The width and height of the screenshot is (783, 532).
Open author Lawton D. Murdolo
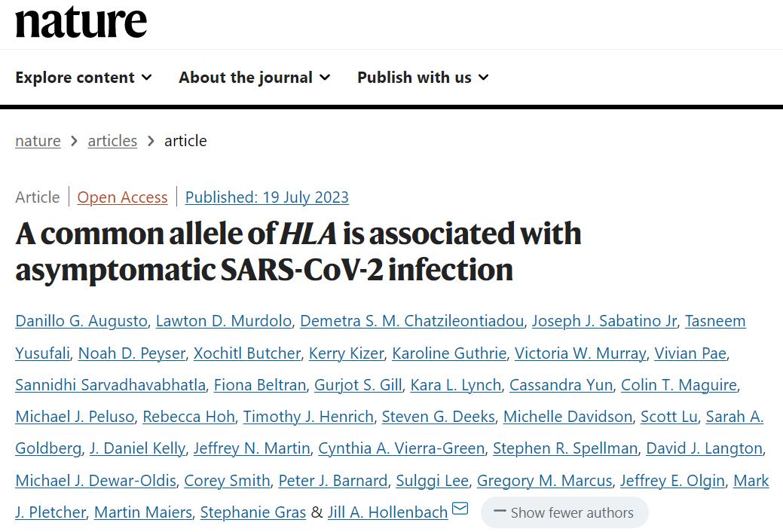(x=224, y=321)
